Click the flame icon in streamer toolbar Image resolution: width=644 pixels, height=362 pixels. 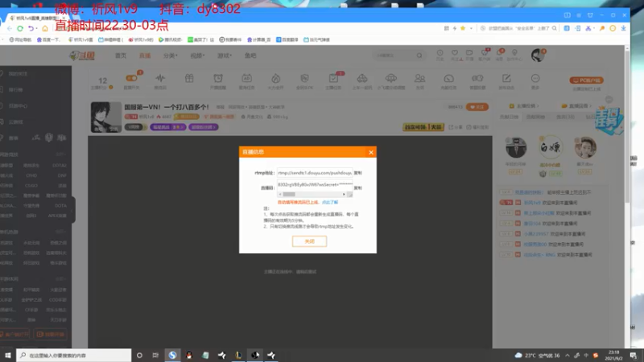[x=275, y=78]
